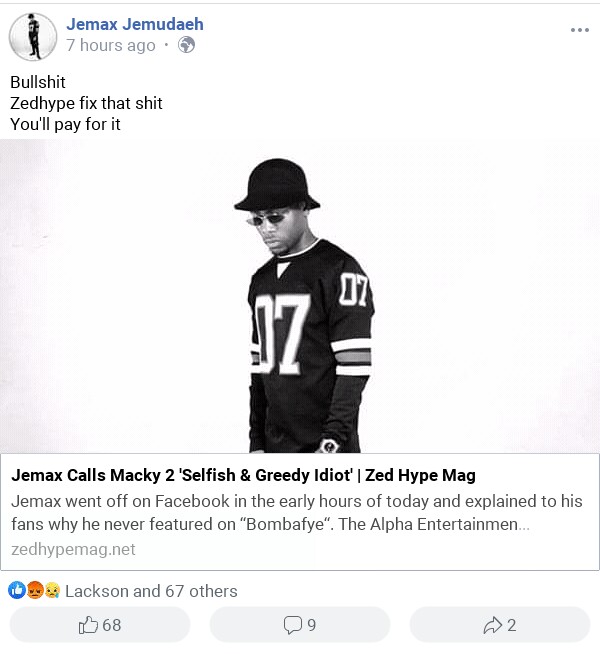Open the 'Jemax Calls Macky 2' article headline
Viewport: 600px width, 654px height.
tap(243, 475)
